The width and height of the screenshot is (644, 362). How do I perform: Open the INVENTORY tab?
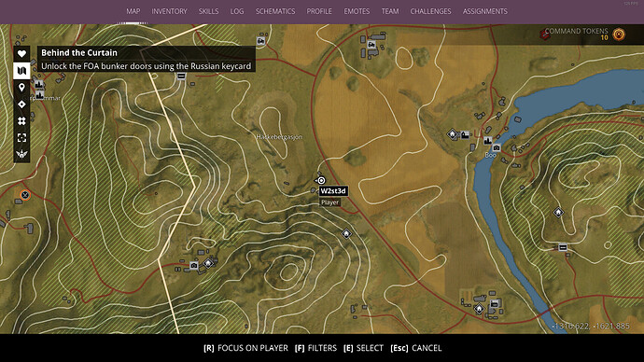click(x=169, y=11)
